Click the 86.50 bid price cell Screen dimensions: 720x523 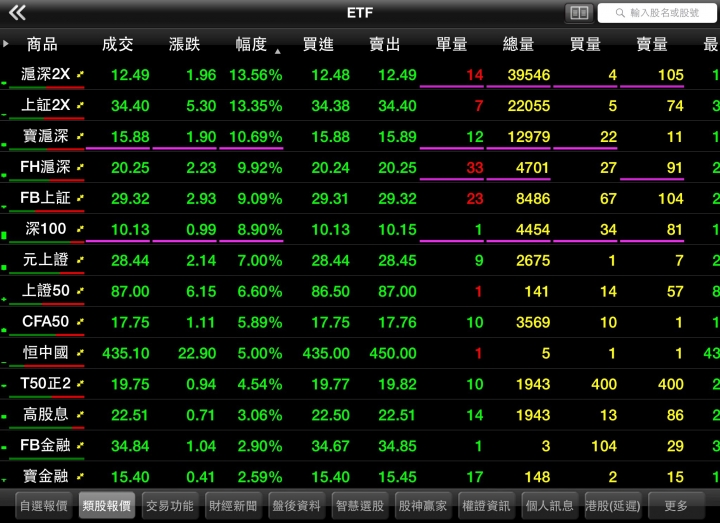(331, 292)
